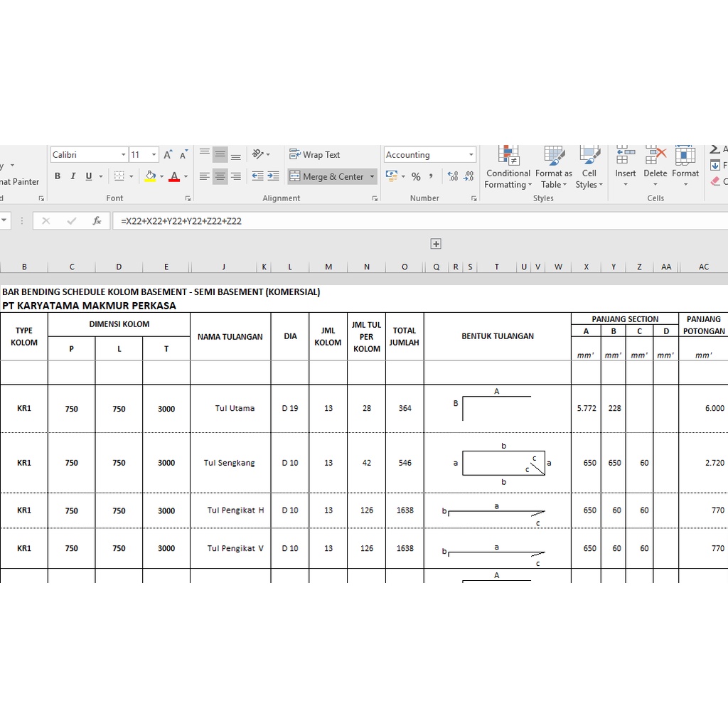Screen dimensions: 728x728
Task: Click Accounting Number Format currency icon
Action: point(392,176)
